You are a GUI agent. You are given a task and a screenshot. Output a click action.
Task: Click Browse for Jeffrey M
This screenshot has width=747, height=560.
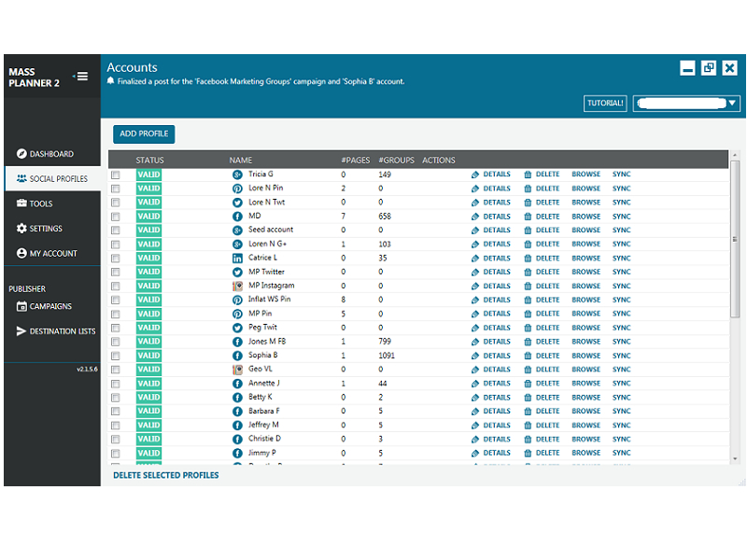[586, 426]
